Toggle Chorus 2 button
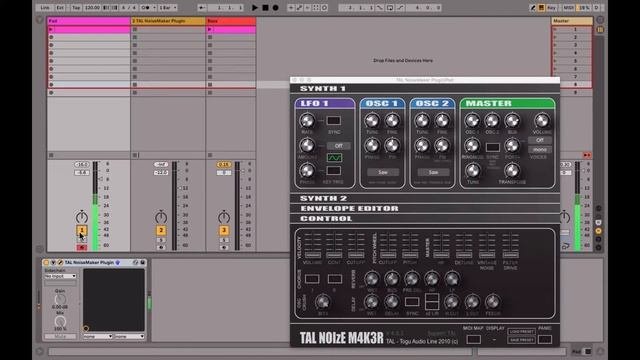 (x=335, y=279)
